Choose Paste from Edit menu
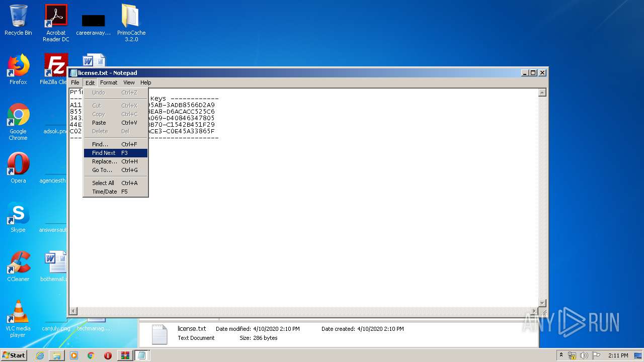This screenshot has width=644, height=362. (116, 123)
